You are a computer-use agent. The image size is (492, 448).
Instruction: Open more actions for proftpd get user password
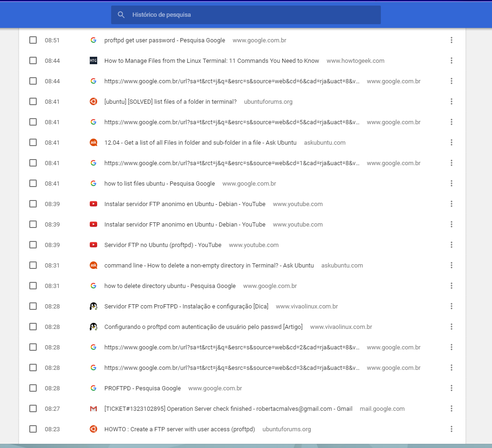coord(451,40)
